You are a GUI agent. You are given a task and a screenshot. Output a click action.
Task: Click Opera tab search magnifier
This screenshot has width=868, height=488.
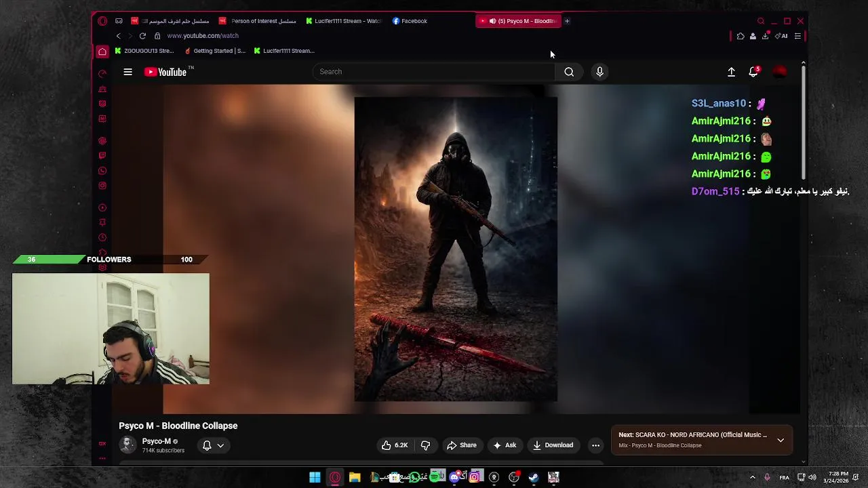(761, 21)
